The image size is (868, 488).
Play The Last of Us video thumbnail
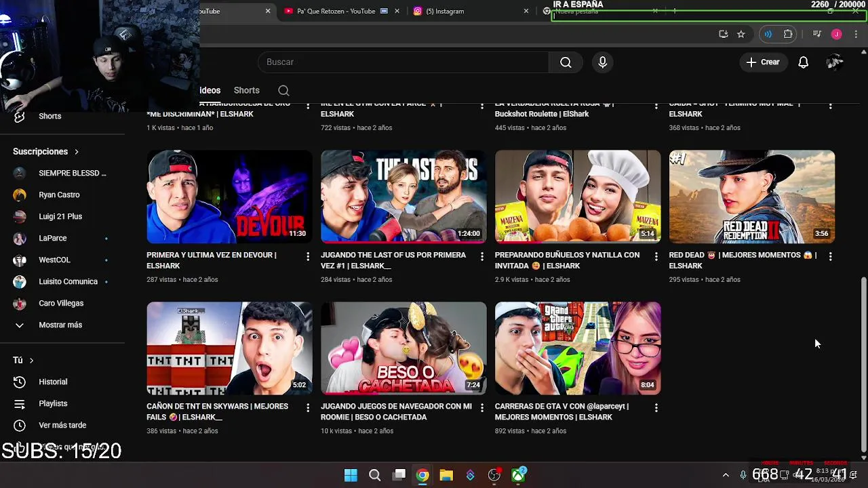click(403, 197)
